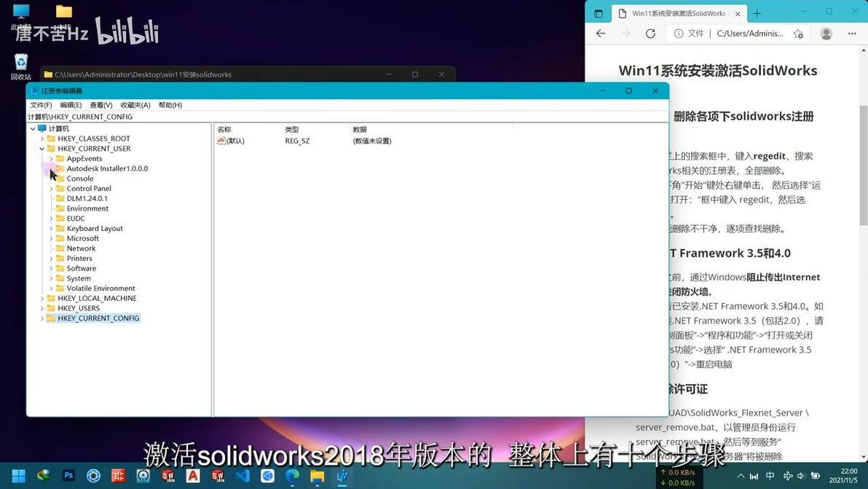Open the 帮助(H) menu

[x=170, y=105]
